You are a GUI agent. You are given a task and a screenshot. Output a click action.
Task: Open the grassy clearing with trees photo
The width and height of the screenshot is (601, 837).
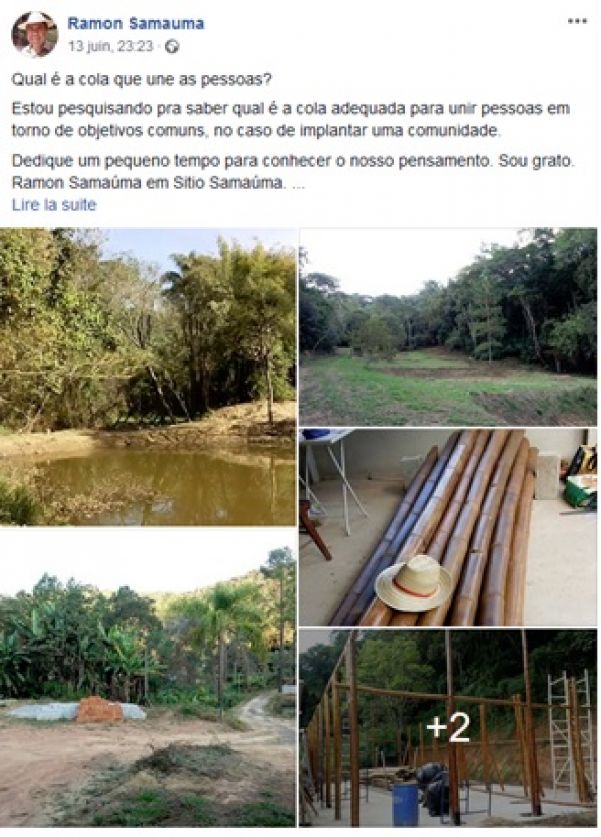448,327
